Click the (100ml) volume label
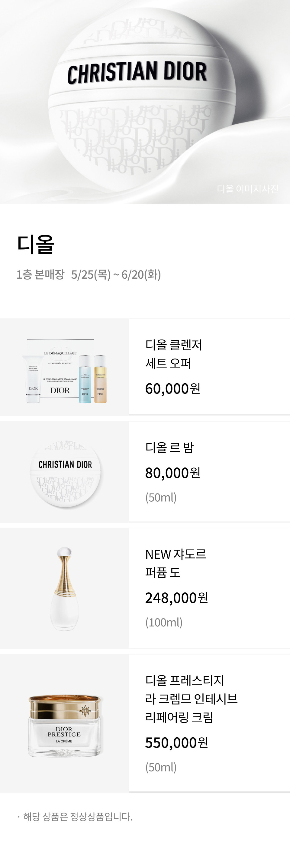The height and width of the screenshot is (868, 290). (164, 622)
